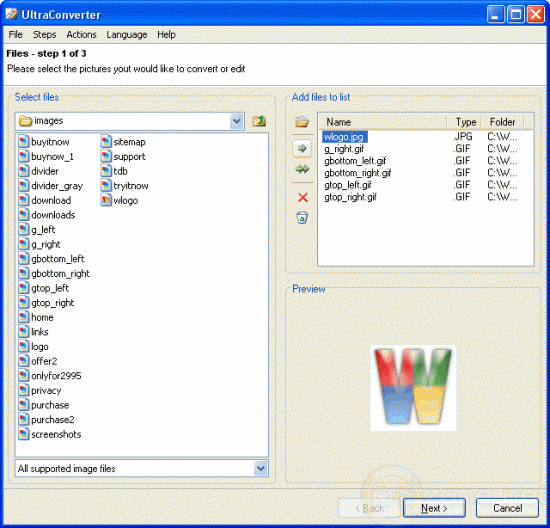Select the g_right file icon in browser
The image size is (550, 528).
point(24,244)
